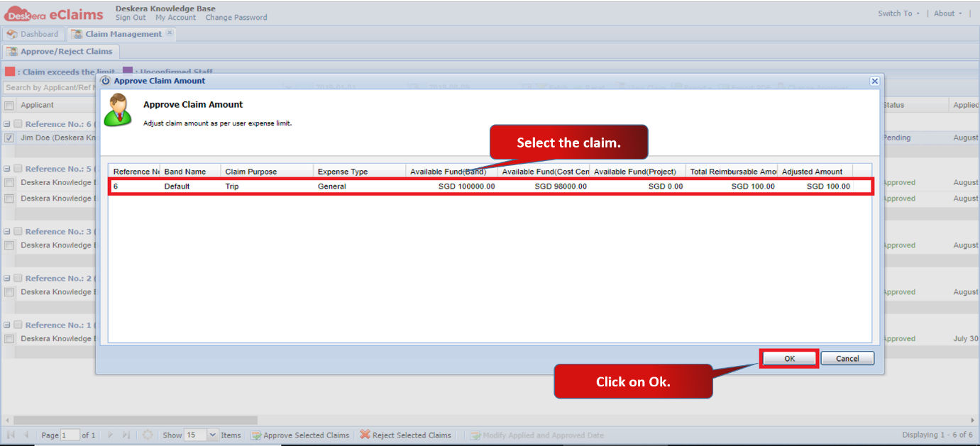The image size is (980, 446).
Task: Click the Adjusted Amount 'SGD 100.00' cell
Action: click(x=828, y=186)
